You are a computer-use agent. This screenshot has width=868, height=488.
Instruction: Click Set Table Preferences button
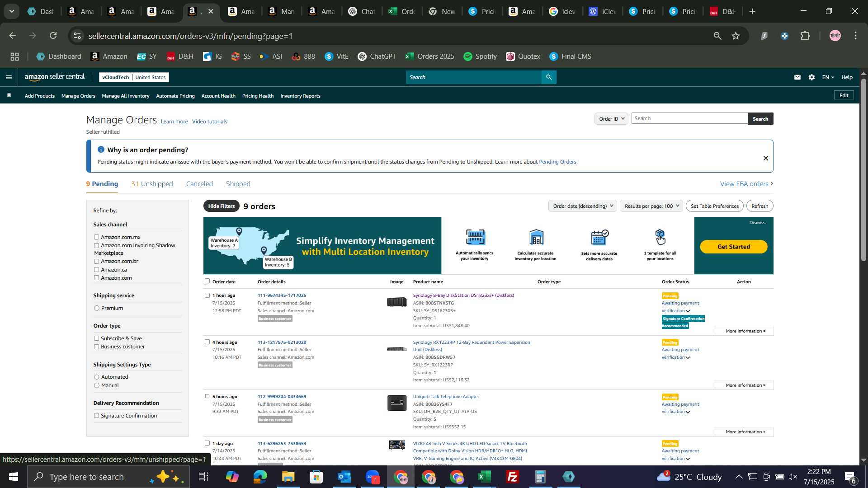pyautogui.click(x=715, y=206)
